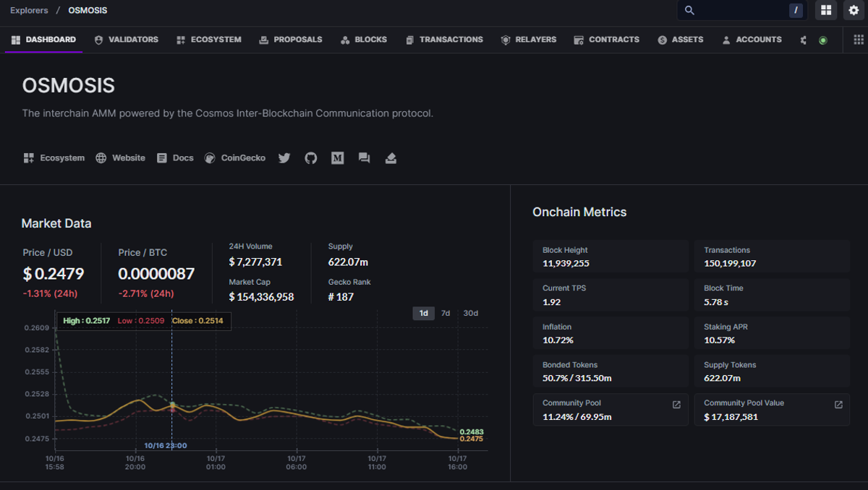Click the Gecko Rank # 187 value
868x490 pixels.
click(x=341, y=297)
